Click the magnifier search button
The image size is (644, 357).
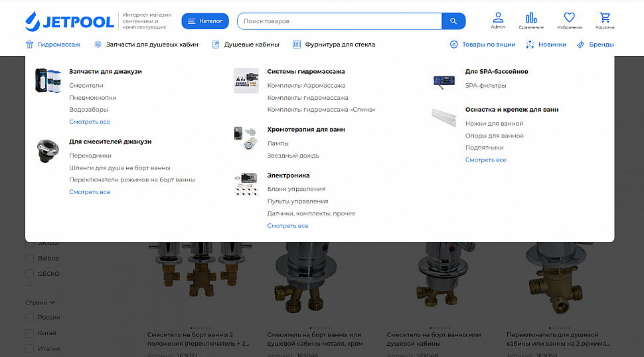click(453, 21)
